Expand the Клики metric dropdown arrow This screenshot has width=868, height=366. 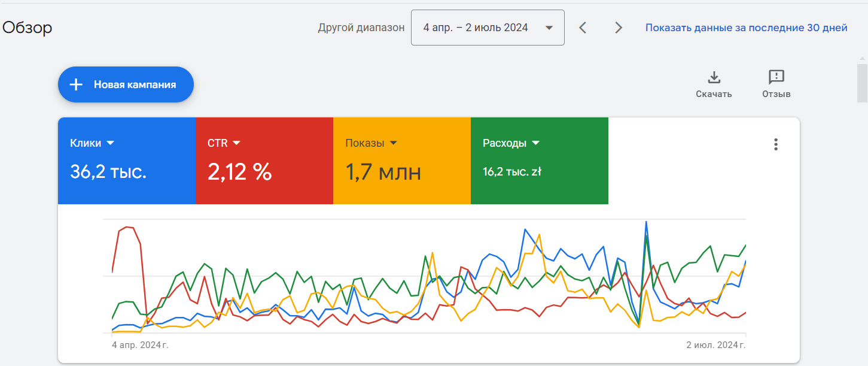tap(110, 143)
